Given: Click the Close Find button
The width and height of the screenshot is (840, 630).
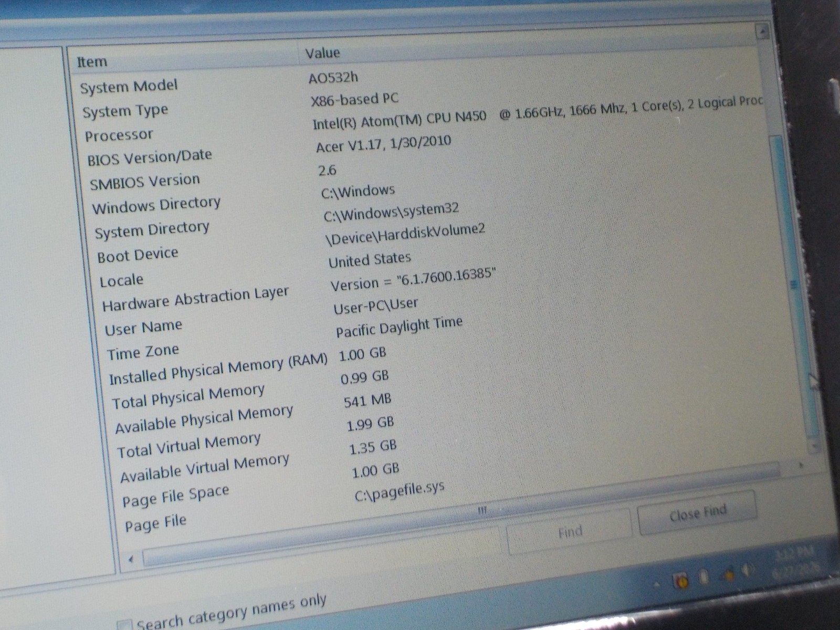Looking at the screenshot, I should pos(698,513).
